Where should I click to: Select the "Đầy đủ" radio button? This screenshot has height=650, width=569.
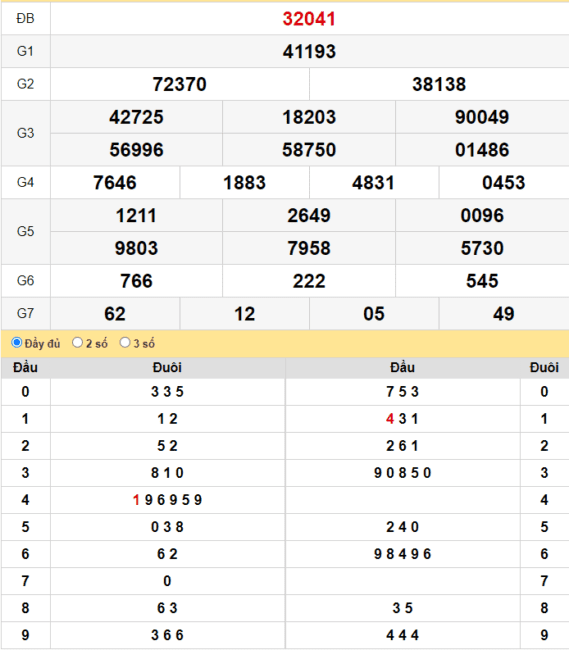click(x=17, y=342)
